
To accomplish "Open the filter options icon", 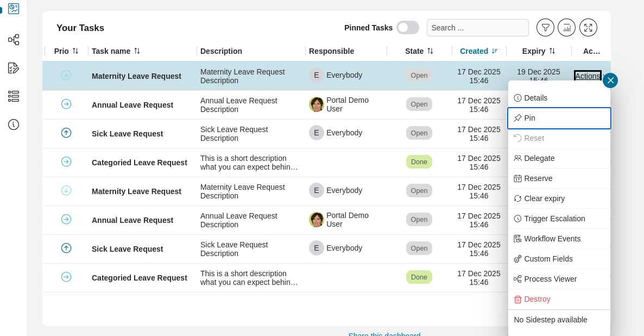I will click(x=545, y=27).
